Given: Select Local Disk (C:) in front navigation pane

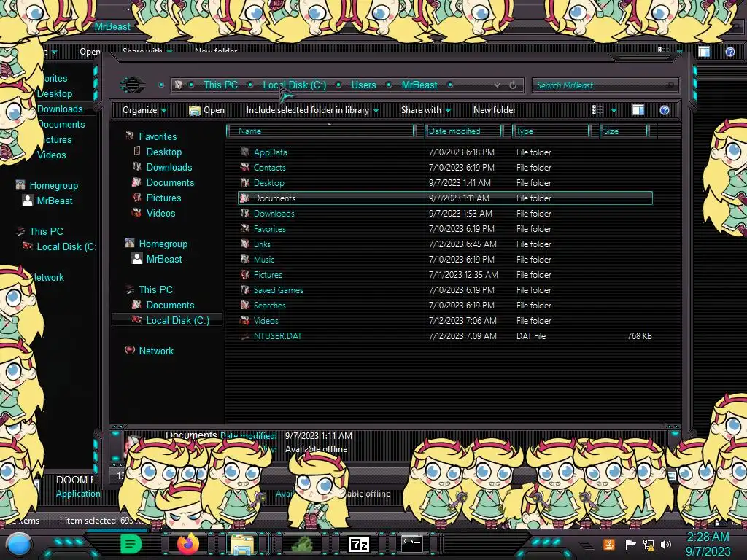Looking at the screenshot, I should click(178, 321).
